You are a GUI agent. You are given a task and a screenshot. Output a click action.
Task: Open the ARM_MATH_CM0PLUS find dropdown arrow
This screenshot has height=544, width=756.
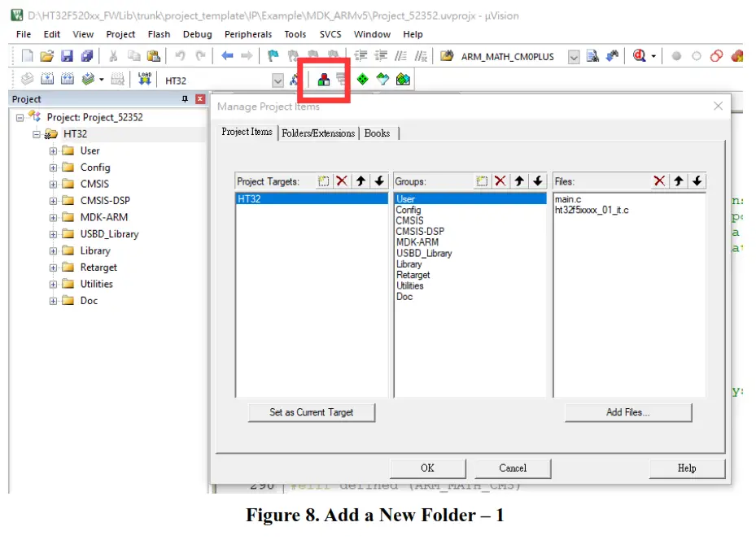tap(573, 57)
